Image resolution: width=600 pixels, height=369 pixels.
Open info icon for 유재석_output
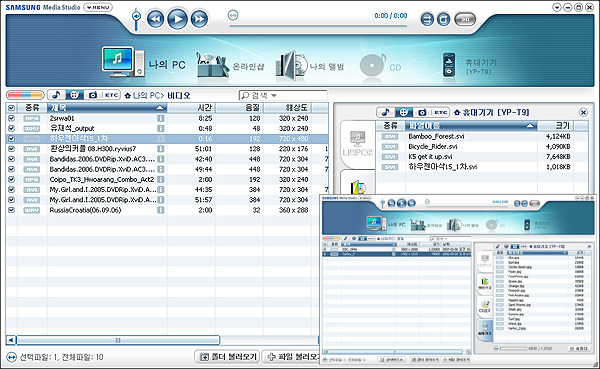point(161,129)
